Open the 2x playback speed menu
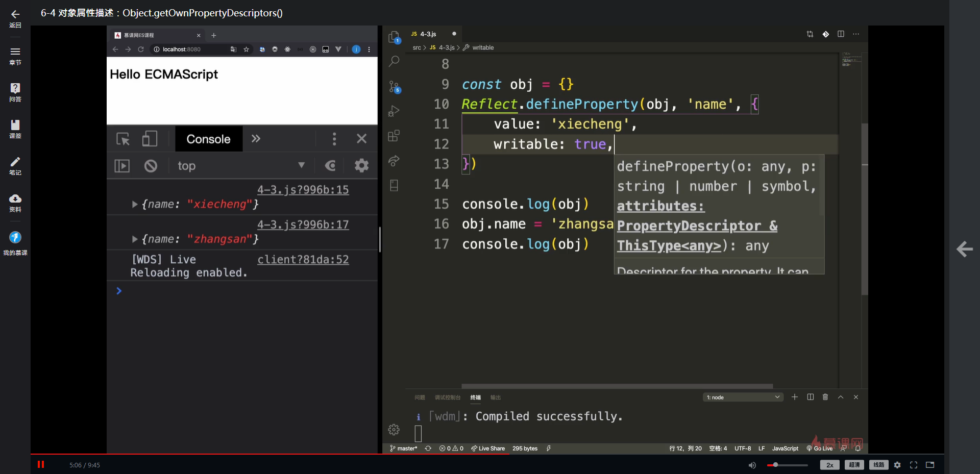The height and width of the screenshot is (474, 980). (x=829, y=465)
